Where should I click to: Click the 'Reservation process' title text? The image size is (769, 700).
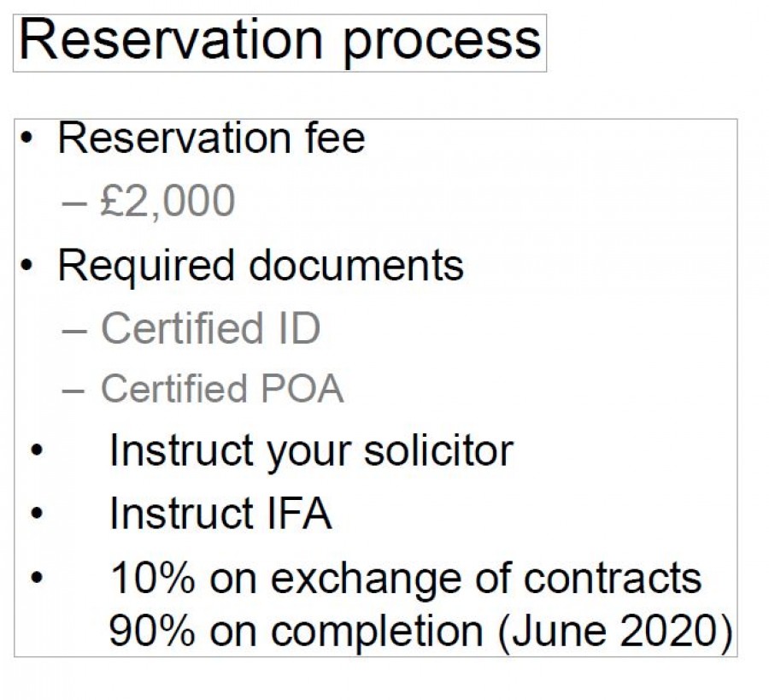(280, 43)
